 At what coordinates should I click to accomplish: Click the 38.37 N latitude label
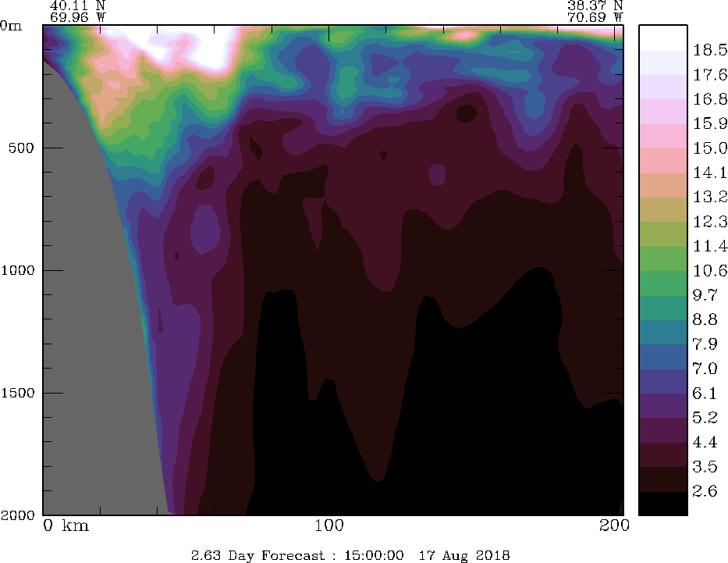pyautogui.click(x=595, y=5)
